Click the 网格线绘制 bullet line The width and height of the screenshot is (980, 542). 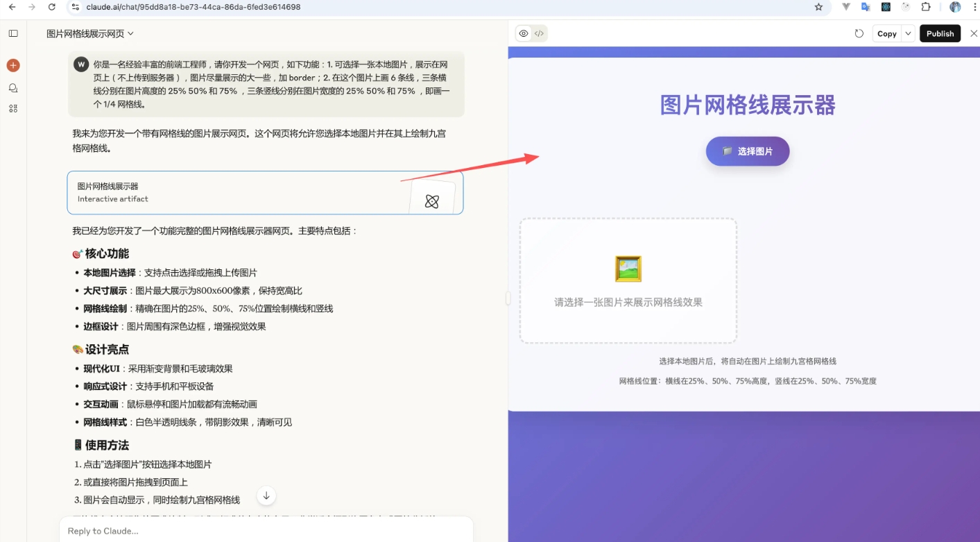[x=208, y=309]
